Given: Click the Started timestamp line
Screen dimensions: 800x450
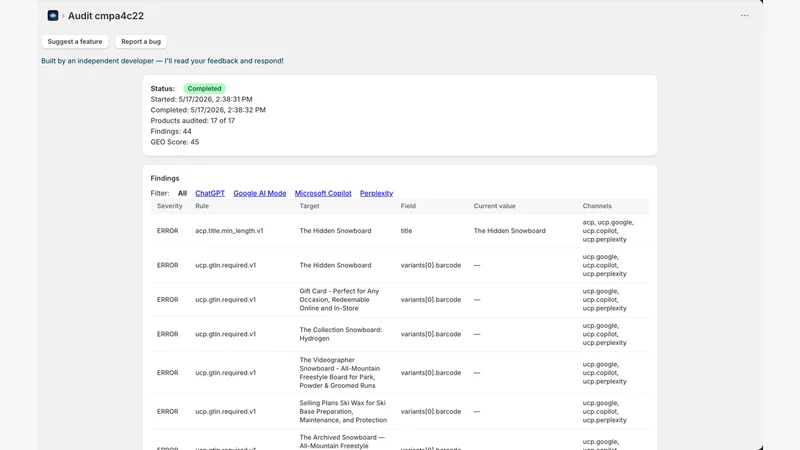Looking at the screenshot, I should (x=201, y=99).
